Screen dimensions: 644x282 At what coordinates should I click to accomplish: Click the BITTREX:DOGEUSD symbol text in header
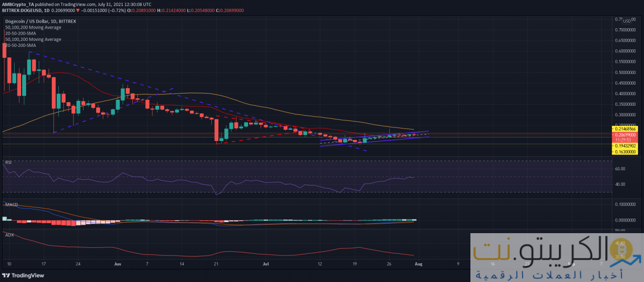pos(21,10)
